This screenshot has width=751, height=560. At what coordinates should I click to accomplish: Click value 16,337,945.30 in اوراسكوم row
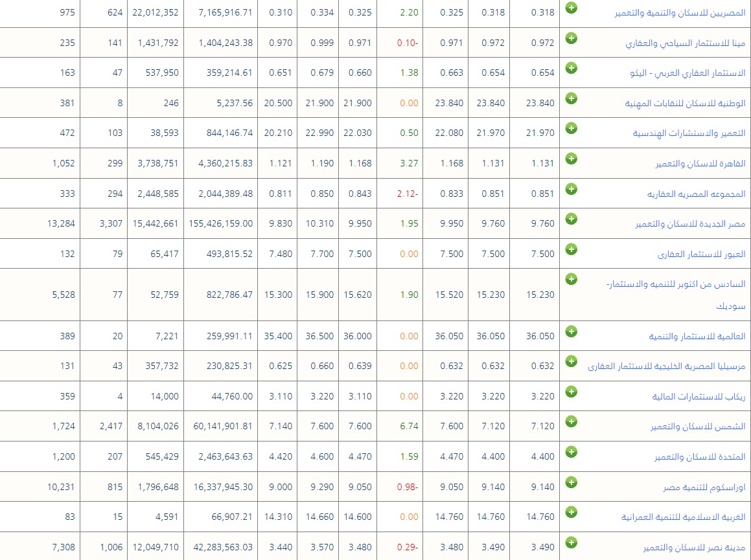(223, 487)
